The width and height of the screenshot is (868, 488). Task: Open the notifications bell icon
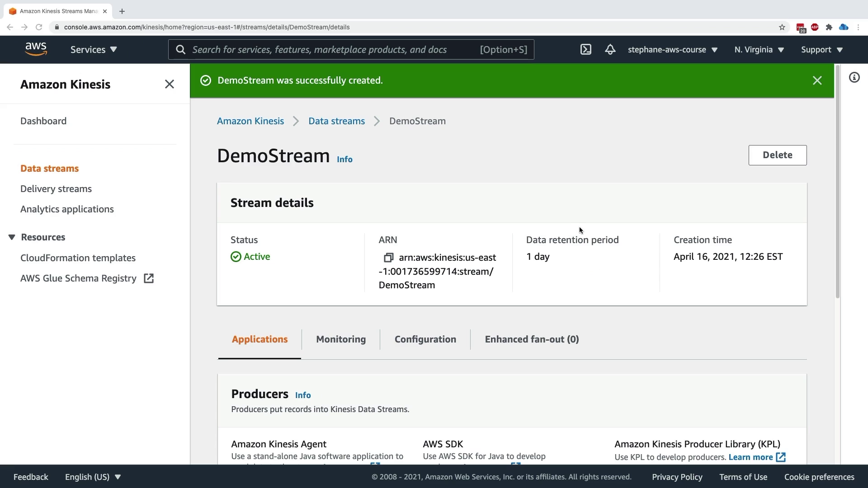(x=610, y=50)
